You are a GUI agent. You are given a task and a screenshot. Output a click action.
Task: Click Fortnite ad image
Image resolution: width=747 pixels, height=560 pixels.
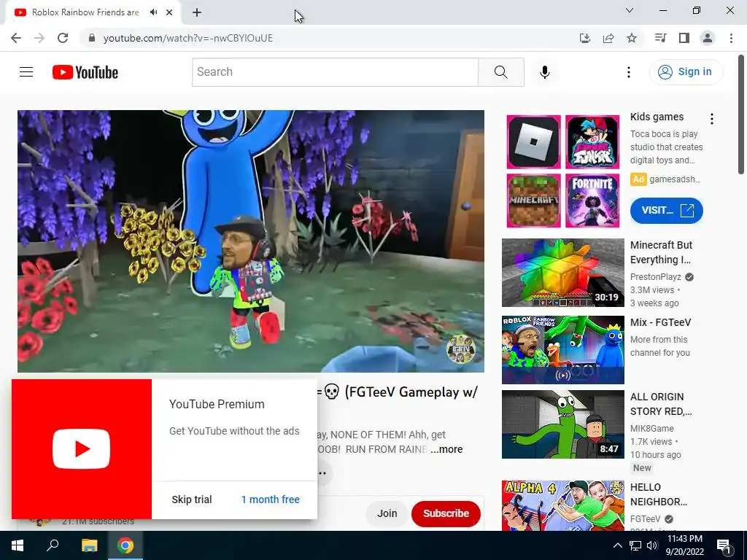pos(592,201)
